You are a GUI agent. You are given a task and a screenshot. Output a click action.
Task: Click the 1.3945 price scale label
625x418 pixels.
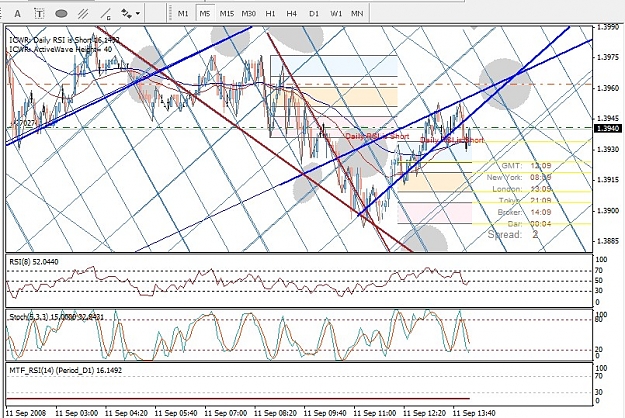tap(607, 118)
